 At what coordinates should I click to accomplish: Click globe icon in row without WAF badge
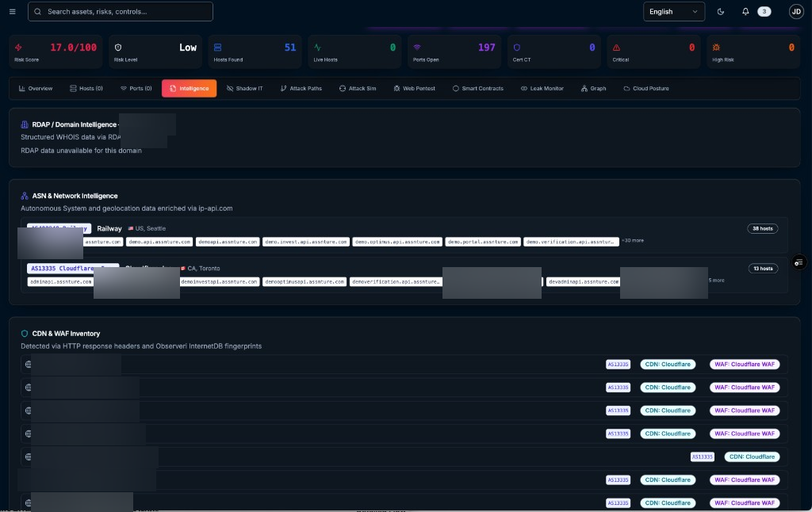[x=28, y=457]
